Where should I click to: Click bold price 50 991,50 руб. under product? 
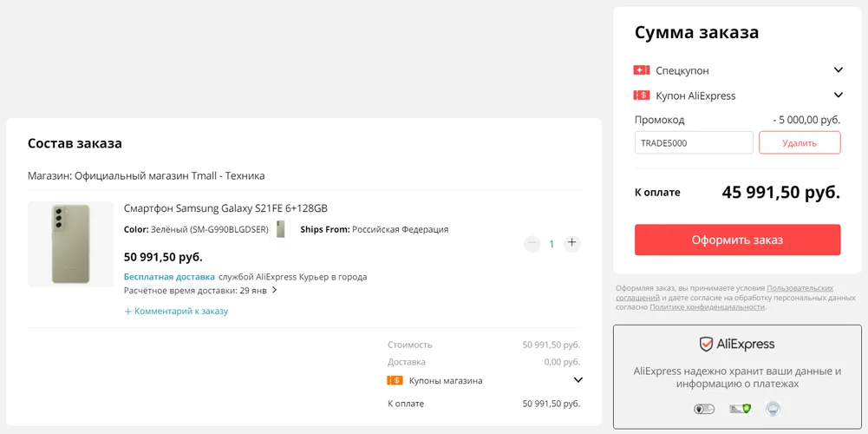(163, 257)
